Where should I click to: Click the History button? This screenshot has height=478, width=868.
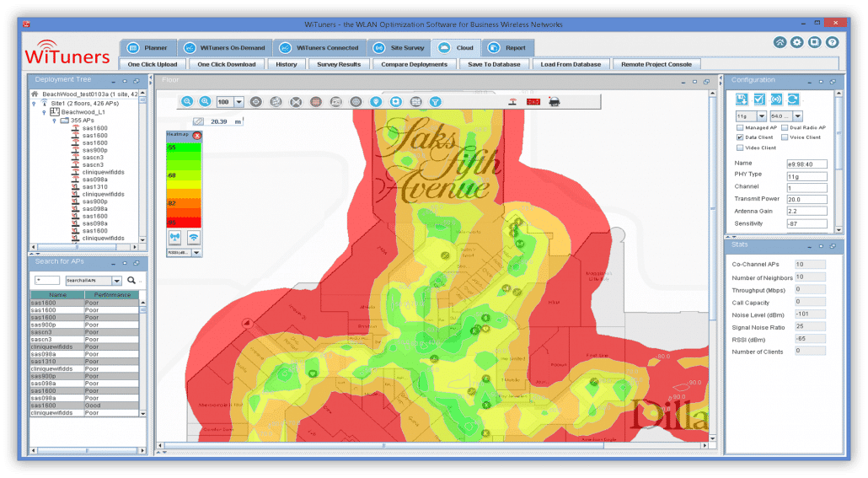click(287, 64)
